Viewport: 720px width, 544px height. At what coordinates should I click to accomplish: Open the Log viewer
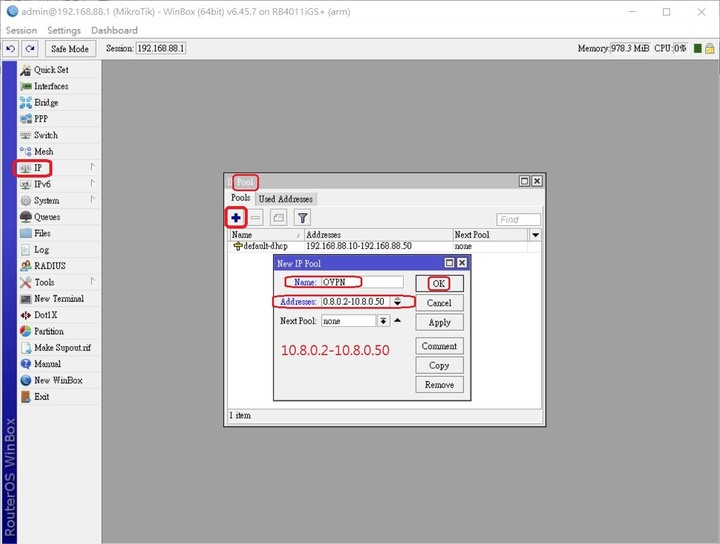pos(59,250)
